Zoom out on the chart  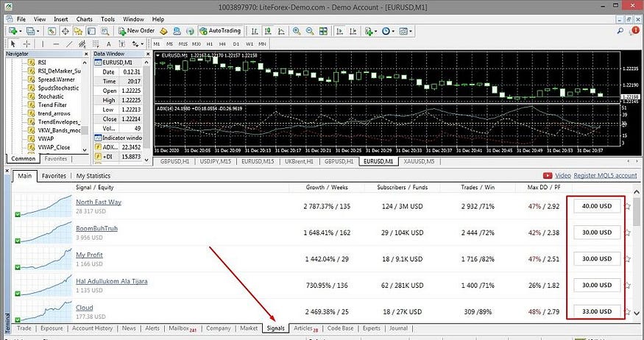pyautogui.click(x=310, y=31)
